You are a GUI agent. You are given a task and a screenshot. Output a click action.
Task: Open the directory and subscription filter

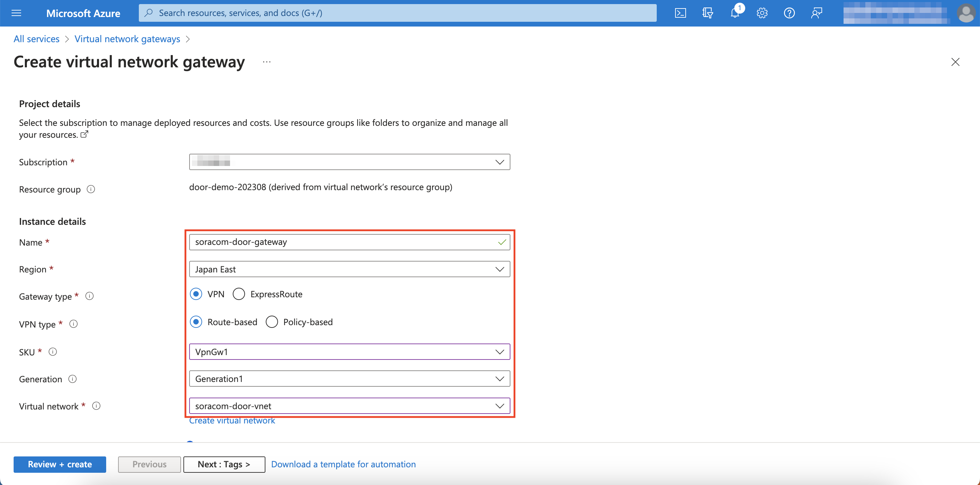(708, 13)
